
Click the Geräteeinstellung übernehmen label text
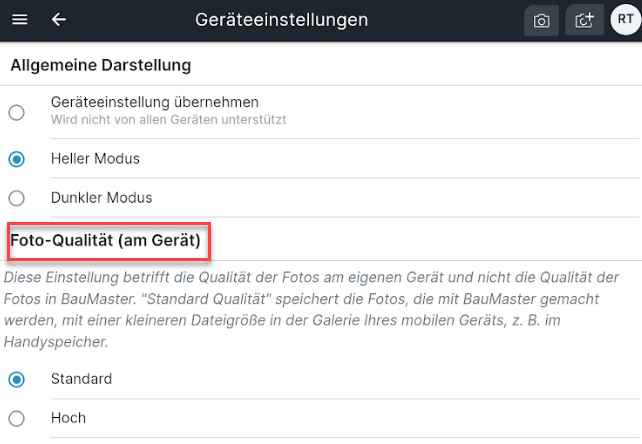[x=155, y=102]
